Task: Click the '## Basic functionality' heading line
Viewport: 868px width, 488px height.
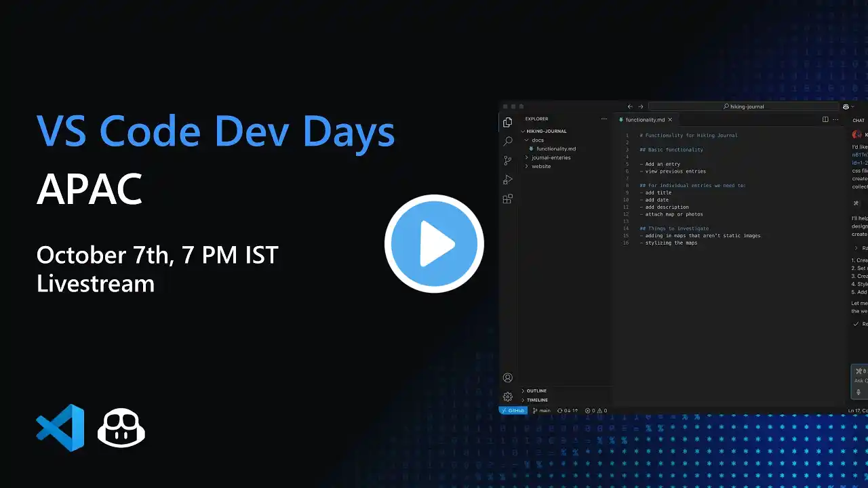Action: click(671, 150)
